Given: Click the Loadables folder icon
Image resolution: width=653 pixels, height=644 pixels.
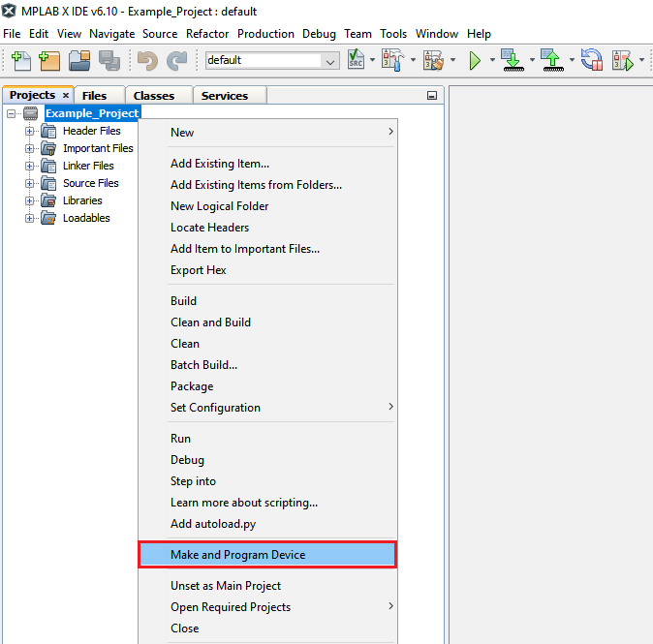Looking at the screenshot, I should [x=48, y=219].
